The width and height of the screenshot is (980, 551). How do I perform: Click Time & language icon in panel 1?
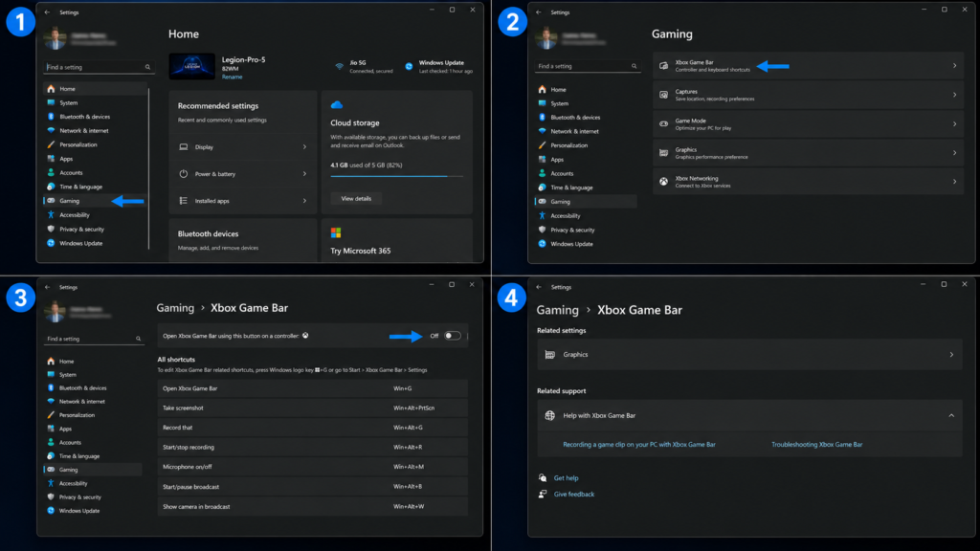(52, 187)
